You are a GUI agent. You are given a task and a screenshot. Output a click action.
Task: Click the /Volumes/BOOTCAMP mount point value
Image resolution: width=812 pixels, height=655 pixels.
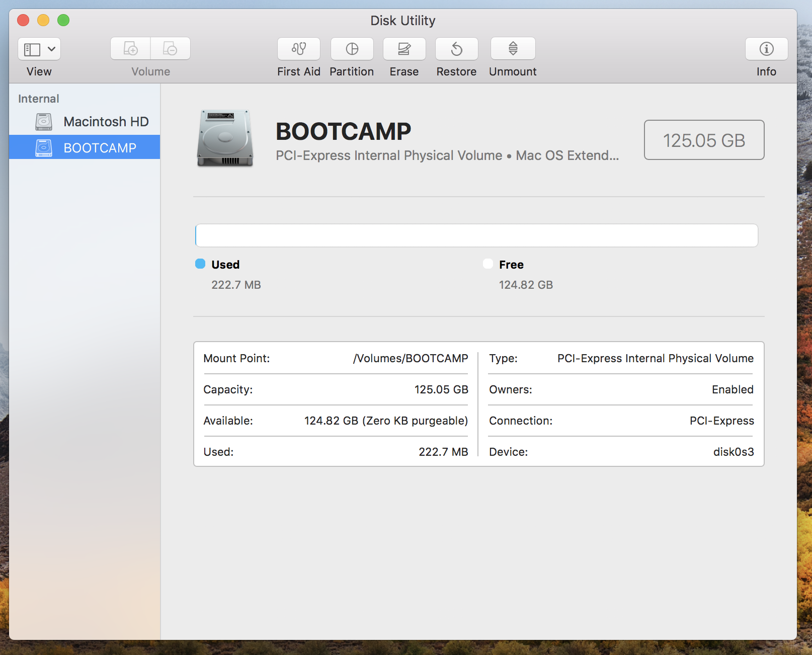(x=411, y=358)
